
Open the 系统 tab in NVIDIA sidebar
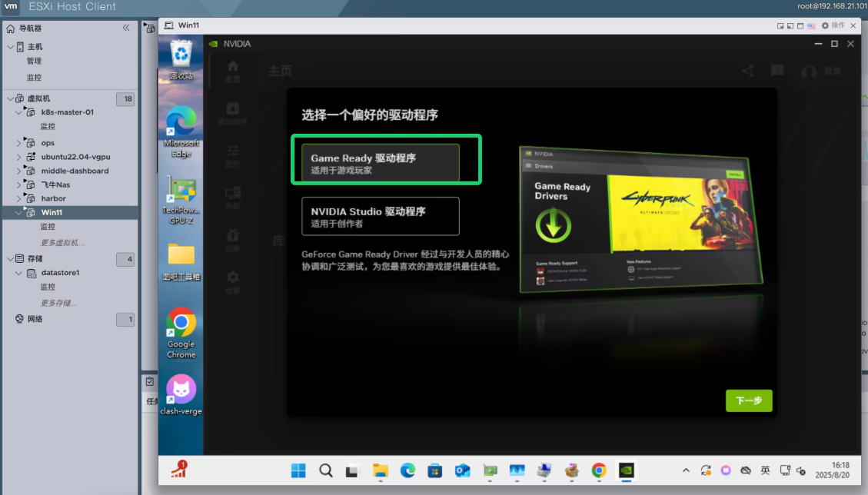tap(232, 198)
